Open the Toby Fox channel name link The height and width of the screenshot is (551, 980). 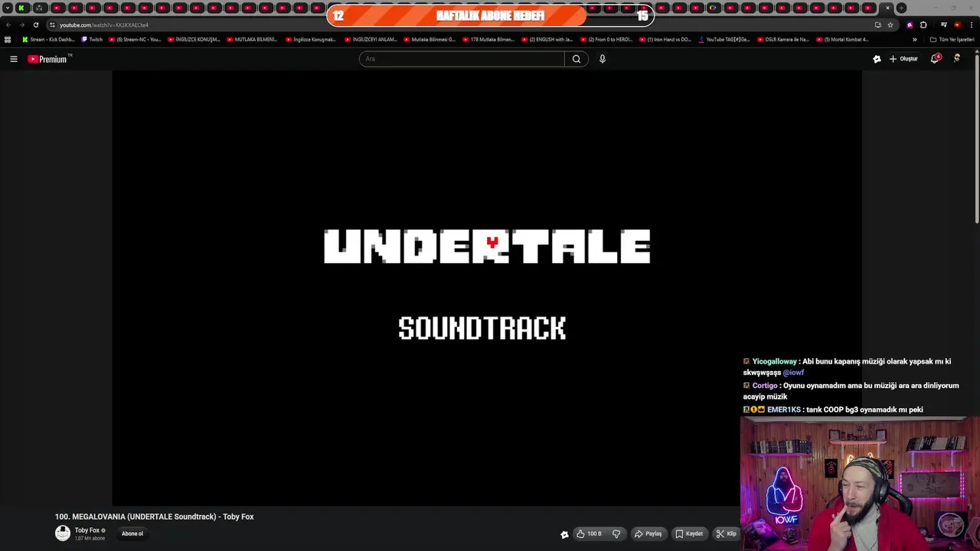tap(87, 530)
